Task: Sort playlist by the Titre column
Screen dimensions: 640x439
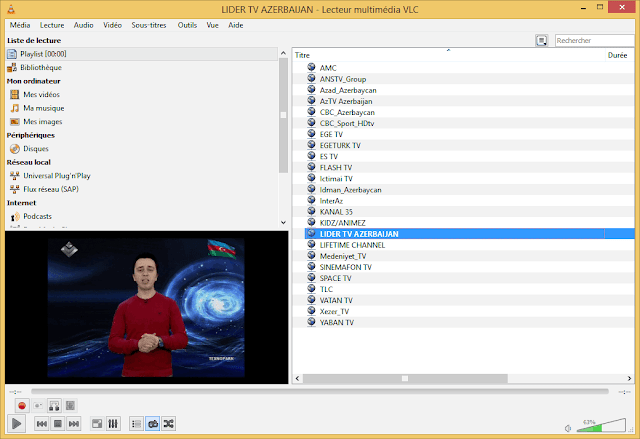Action: [449, 55]
